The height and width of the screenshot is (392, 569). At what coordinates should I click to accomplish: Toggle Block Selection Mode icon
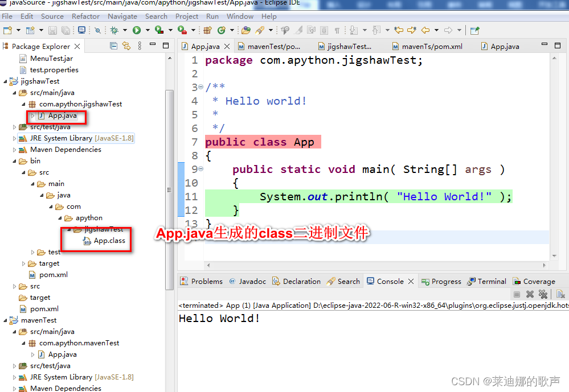324,30
